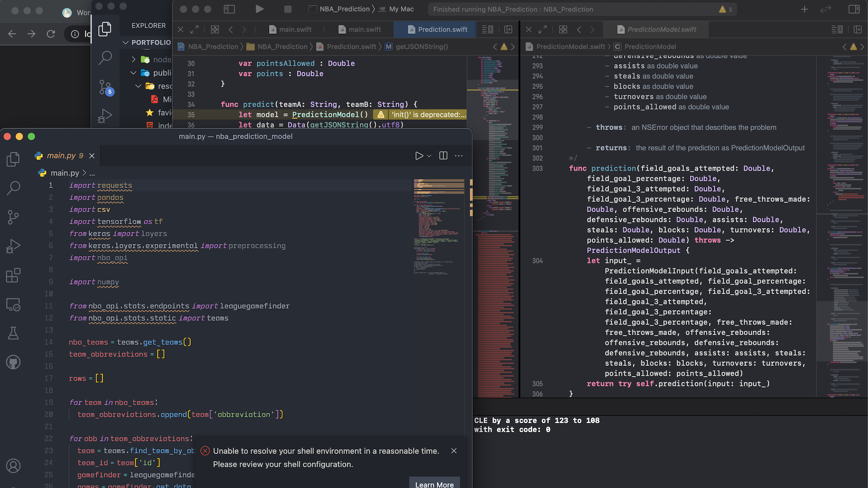Image resolution: width=868 pixels, height=488 pixels.
Task: Expand the left Xcode editor to focus
Action: 194,29
